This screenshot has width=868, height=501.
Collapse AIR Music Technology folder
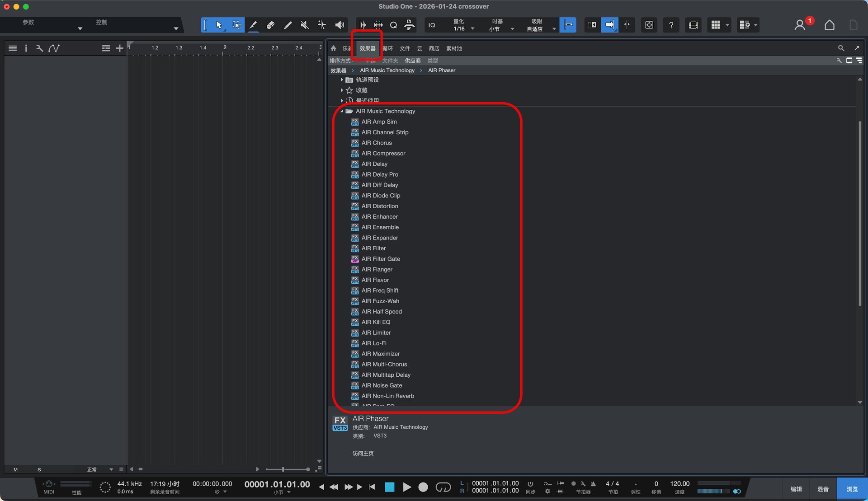(342, 111)
